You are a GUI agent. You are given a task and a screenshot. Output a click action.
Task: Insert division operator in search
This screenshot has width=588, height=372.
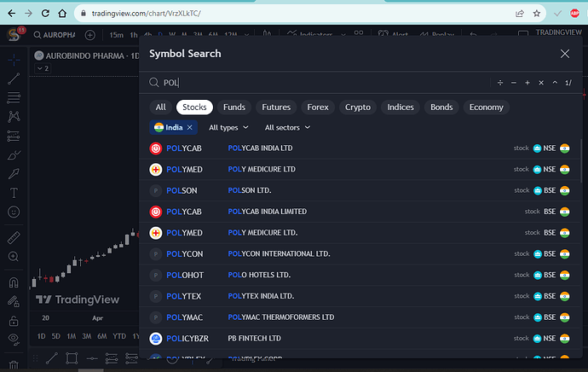coord(500,83)
